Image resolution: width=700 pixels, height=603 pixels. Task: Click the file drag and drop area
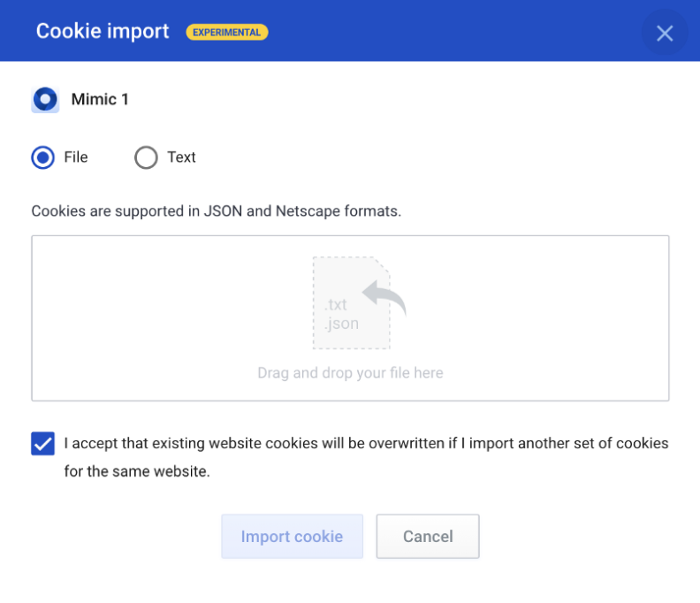[x=350, y=318]
